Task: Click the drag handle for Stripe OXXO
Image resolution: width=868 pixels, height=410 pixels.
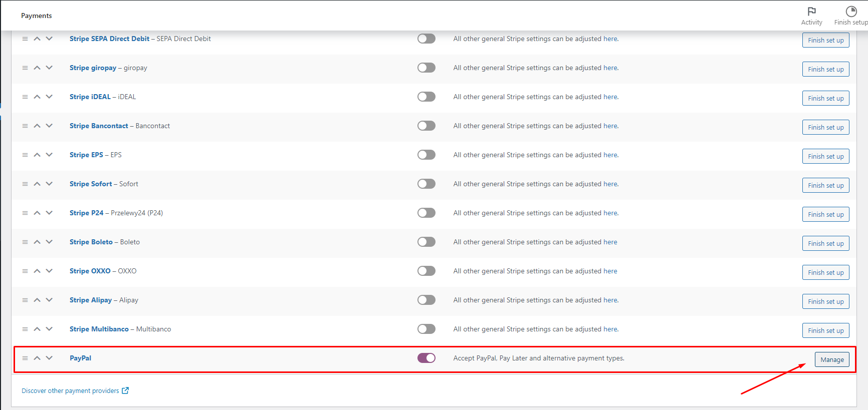Action: click(25, 271)
